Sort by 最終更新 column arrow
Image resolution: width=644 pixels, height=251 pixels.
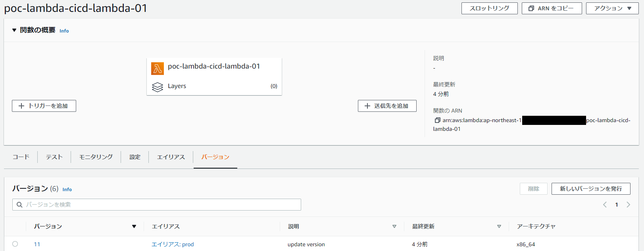[x=499, y=226]
